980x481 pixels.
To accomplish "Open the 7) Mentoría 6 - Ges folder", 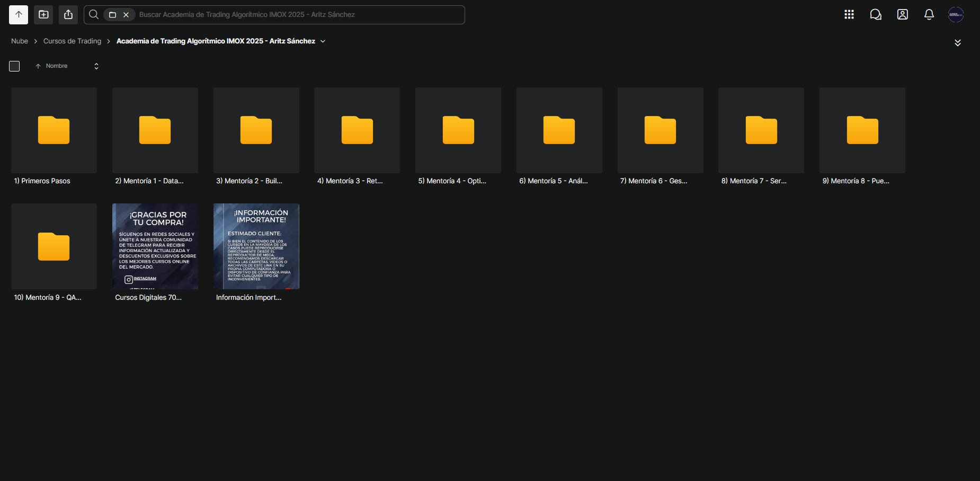I will (x=661, y=130).
